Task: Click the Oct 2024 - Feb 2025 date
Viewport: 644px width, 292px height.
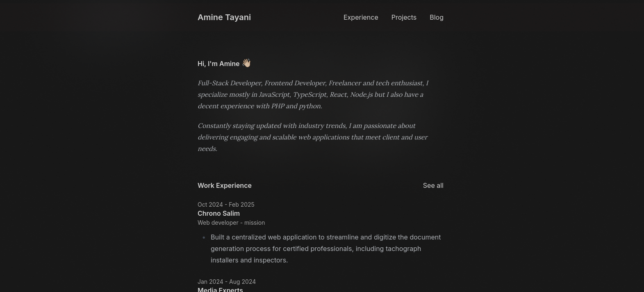Action: click(x=226, y=204)
